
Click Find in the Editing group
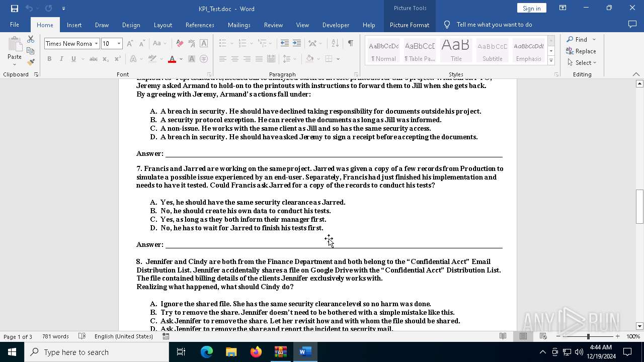coord(578,39)
